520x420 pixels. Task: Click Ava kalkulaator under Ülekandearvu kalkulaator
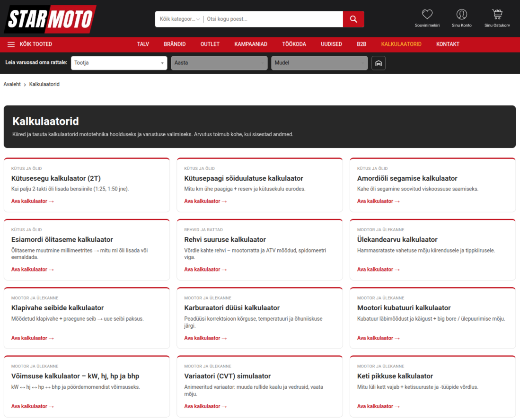(x=379, y=270)
